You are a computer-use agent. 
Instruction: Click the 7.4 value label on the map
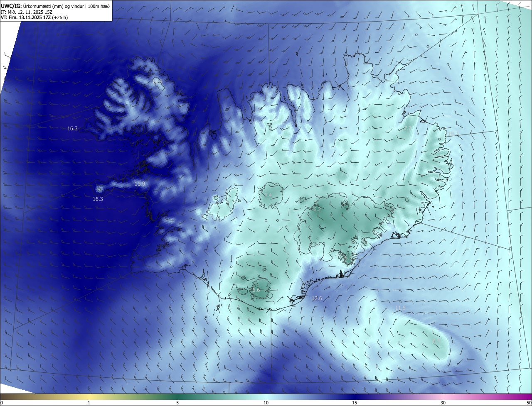click(268, 195)
